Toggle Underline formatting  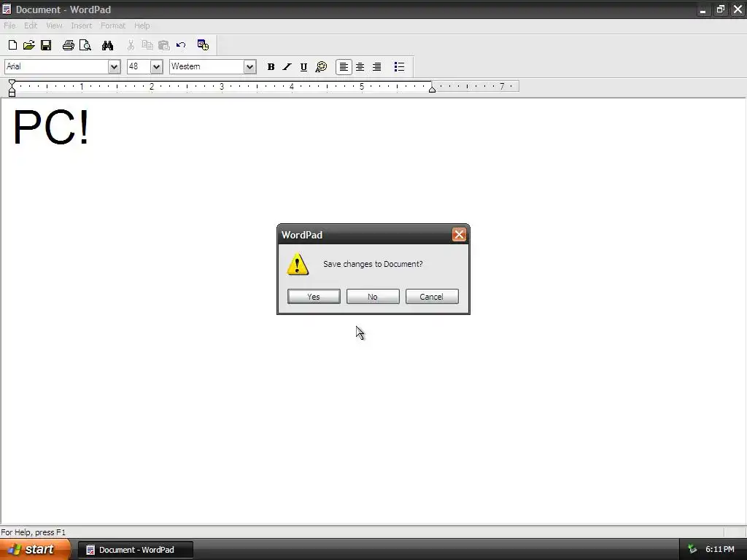coord(303,66)
